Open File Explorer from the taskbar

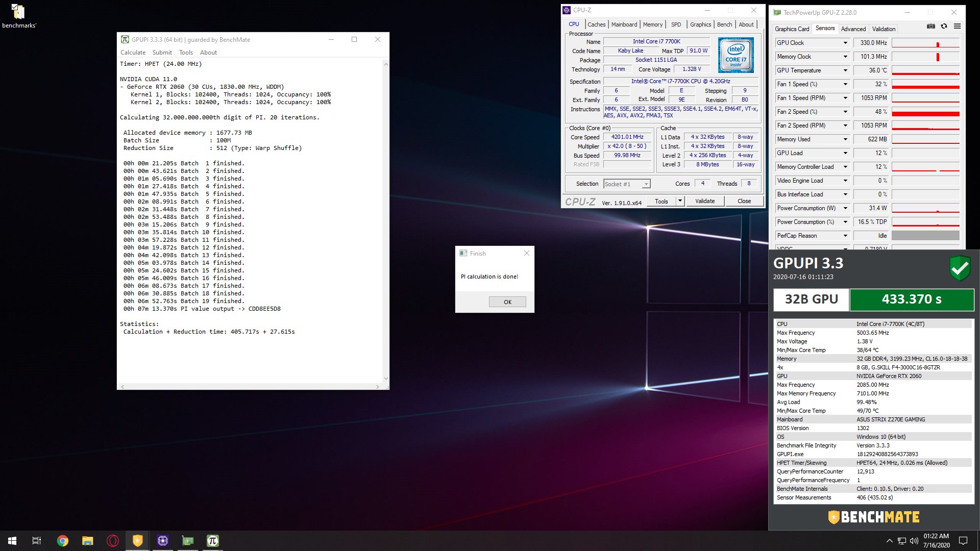point(87,541)
